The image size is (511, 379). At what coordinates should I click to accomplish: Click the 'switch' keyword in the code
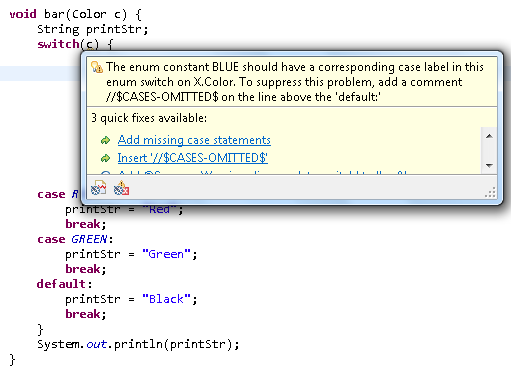[x=58, y=44]
